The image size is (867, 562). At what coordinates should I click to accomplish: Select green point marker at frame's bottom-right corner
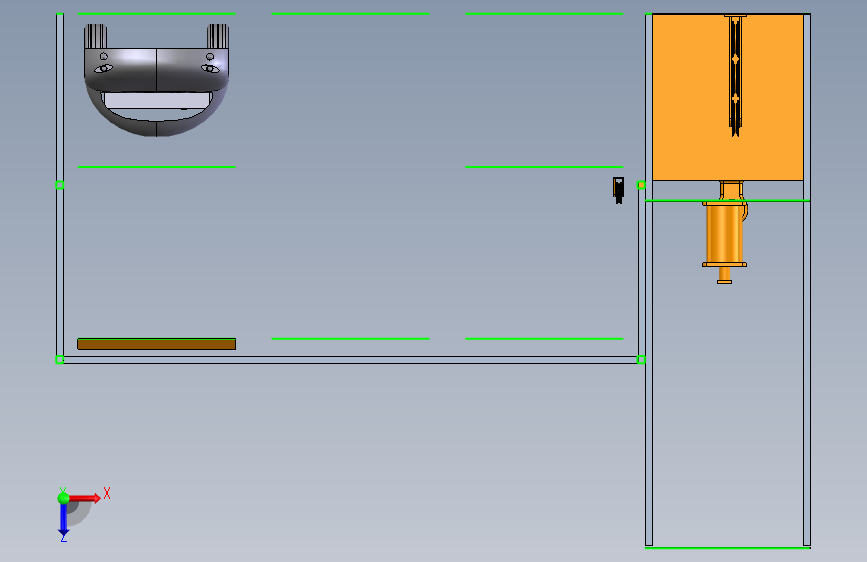(x=641, y=360)
